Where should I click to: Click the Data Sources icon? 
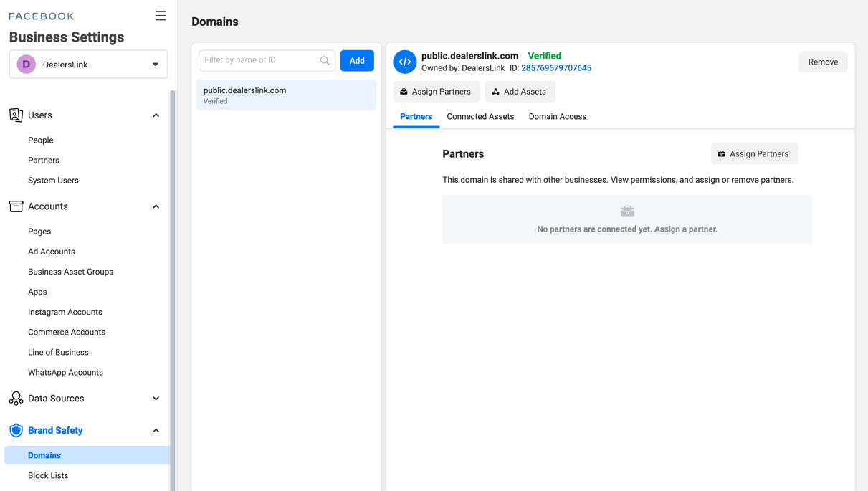(16, 399)
